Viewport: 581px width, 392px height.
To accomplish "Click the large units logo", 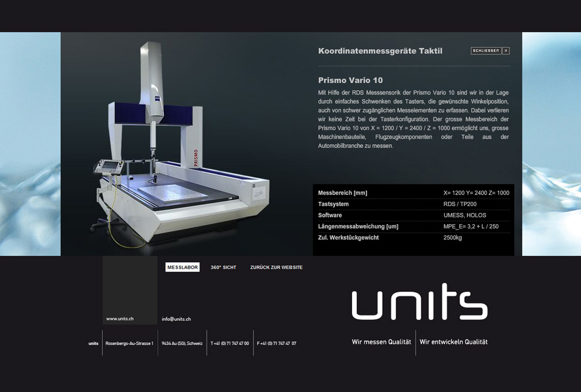I will coord(420,301).
